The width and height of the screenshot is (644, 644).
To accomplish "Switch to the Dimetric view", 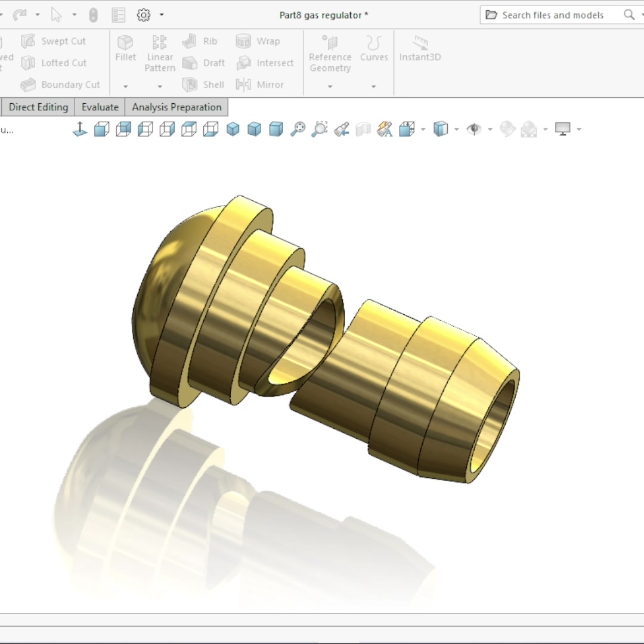I will [x=276, y=129].
